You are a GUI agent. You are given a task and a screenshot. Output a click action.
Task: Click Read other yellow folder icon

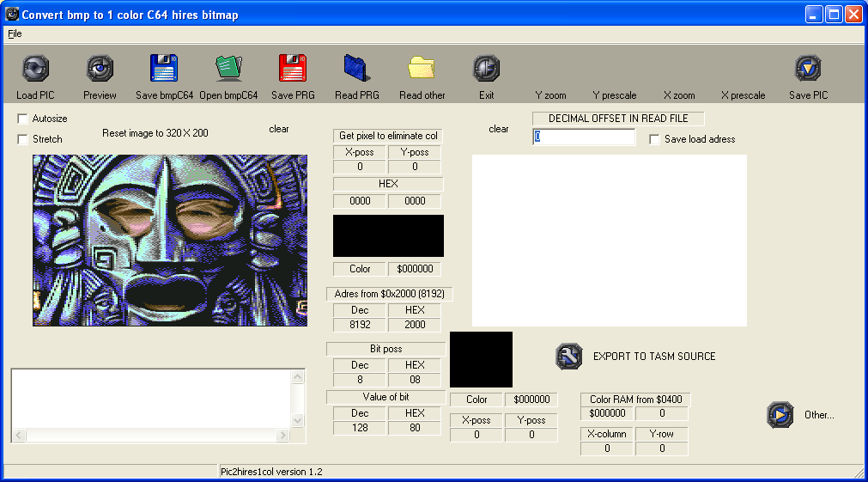click(422, 68)
